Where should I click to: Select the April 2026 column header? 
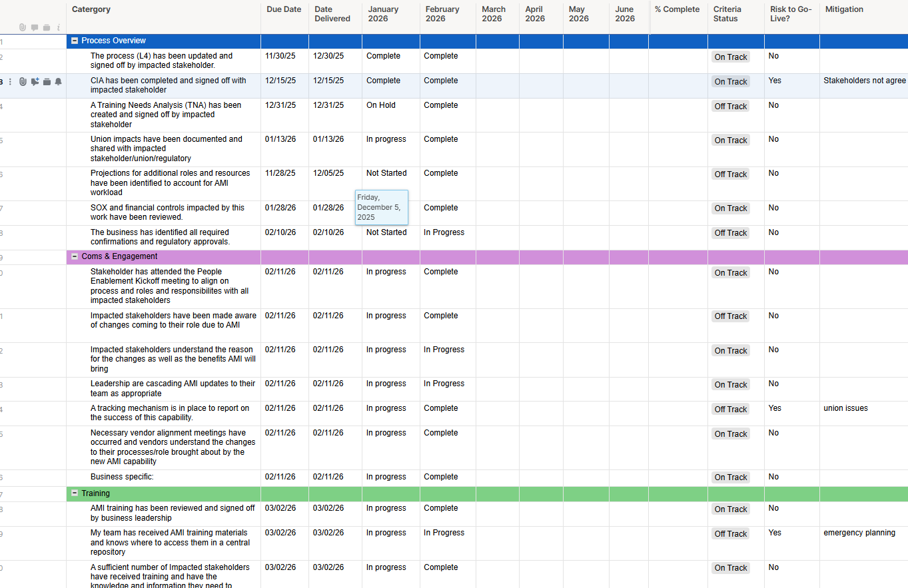pyautogui.click(x=541, y=17)
